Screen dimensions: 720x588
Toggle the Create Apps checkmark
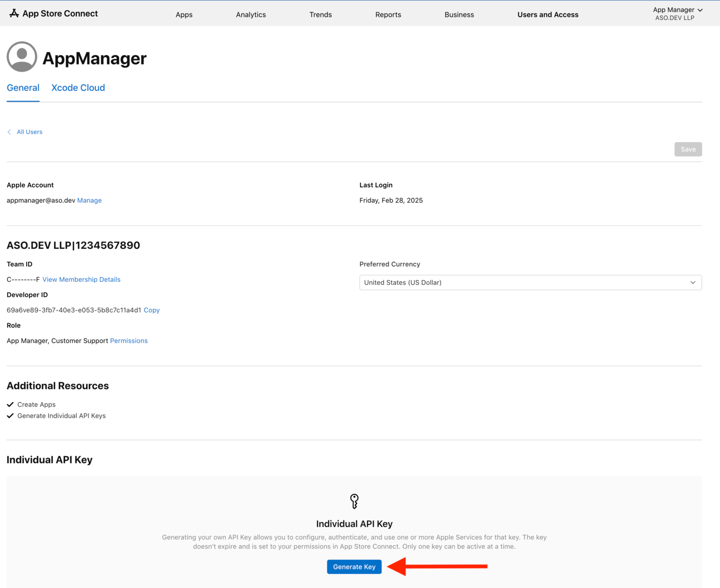coord(10,405)
